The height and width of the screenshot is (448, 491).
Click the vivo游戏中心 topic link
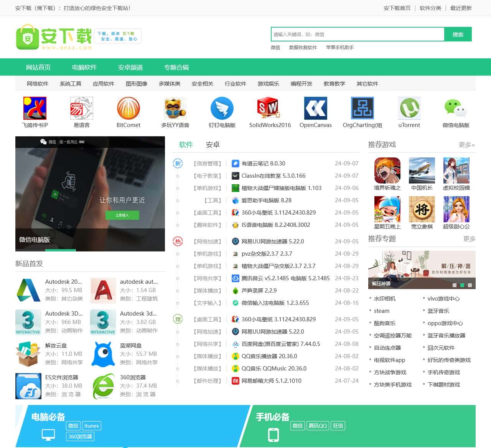(x=444, y=299)
